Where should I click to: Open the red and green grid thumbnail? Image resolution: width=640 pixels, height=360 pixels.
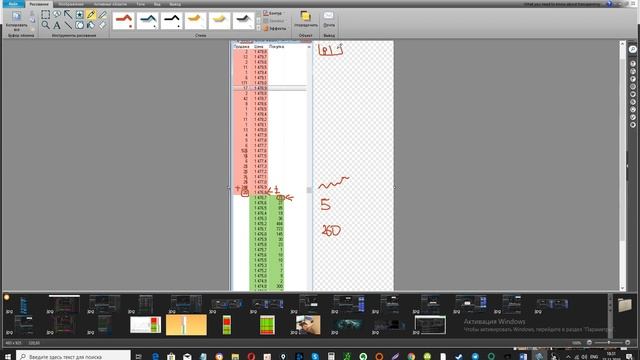(x=267, y=325)
